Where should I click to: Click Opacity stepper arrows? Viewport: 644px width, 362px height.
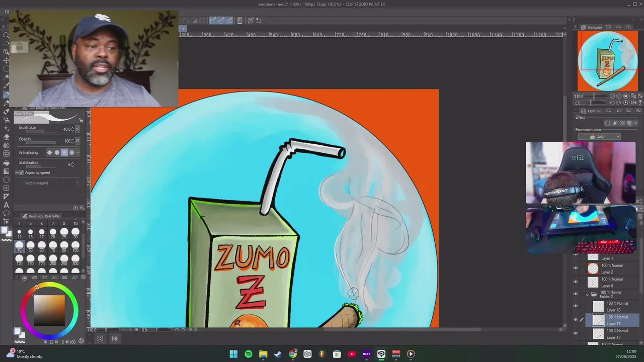(x=72, y=141)
